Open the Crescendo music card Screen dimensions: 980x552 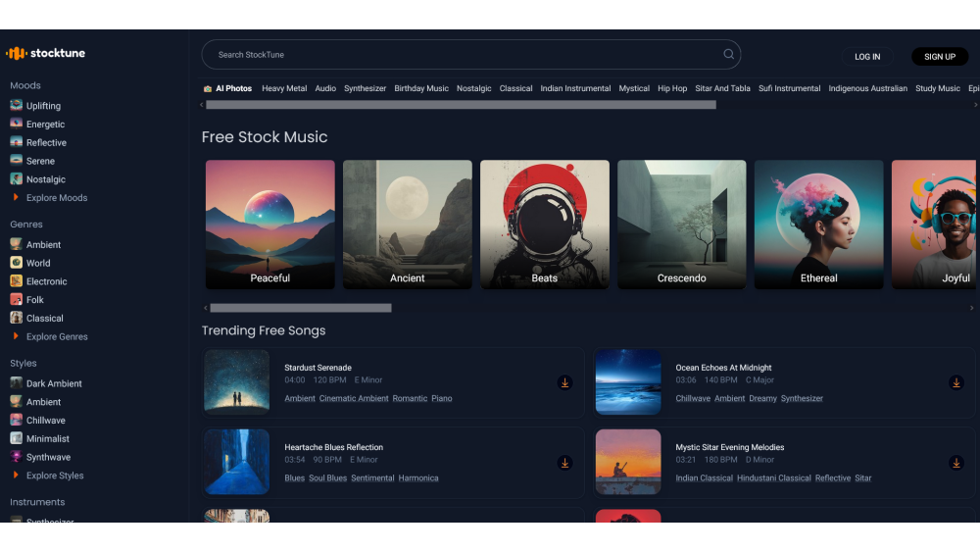[x=682, y=225]
